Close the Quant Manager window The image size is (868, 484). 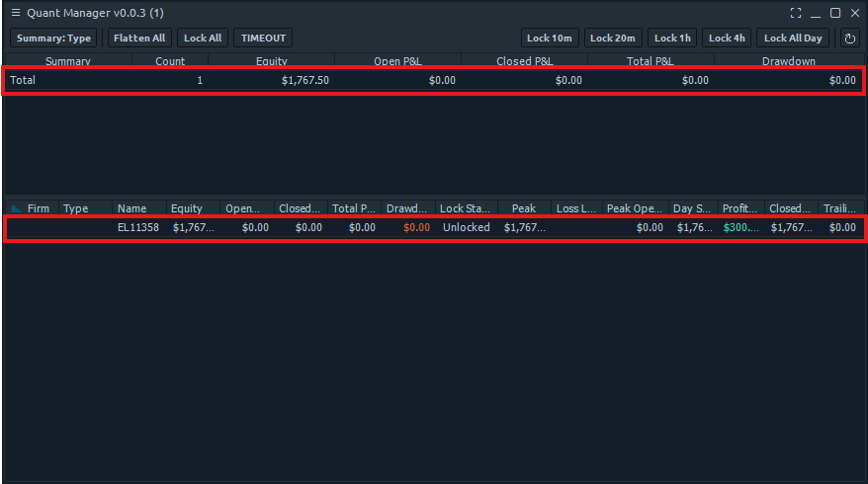click(853, 13)
